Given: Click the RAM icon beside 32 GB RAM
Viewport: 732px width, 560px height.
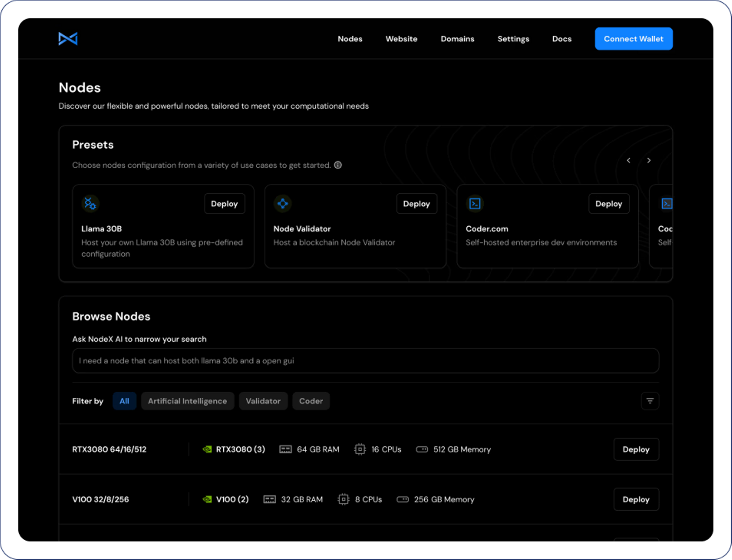Looking at the screenshot, I should tap(269, 499).
